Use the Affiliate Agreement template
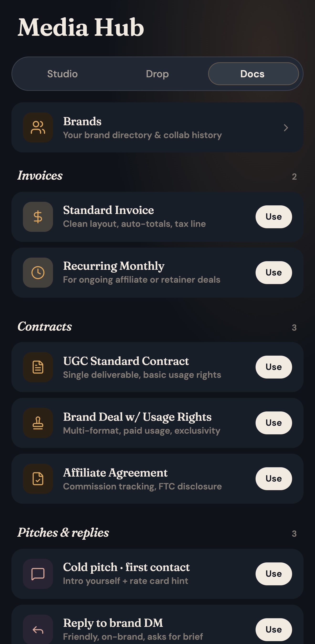The image size is (315, 644). click(x=274, y=478)
